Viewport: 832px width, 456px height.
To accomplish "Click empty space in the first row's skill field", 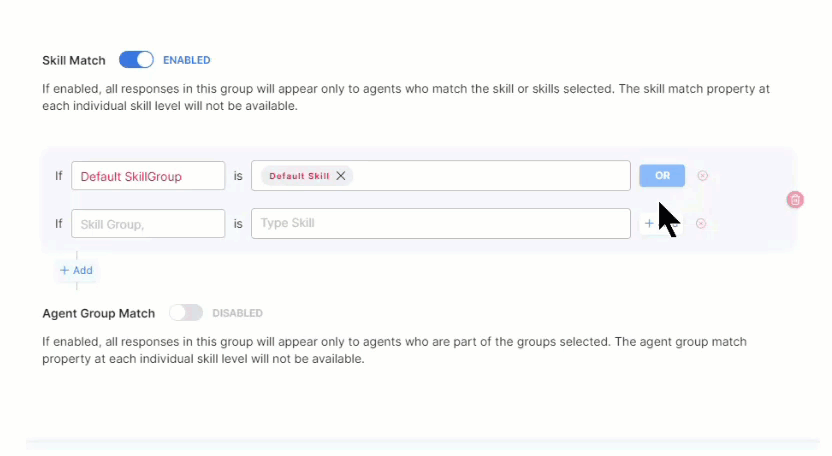I will point(490,176).
